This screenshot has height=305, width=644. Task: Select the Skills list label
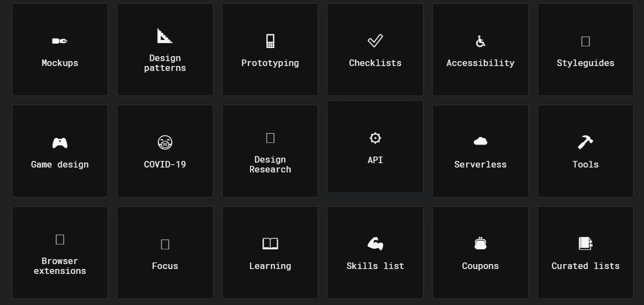375,266
